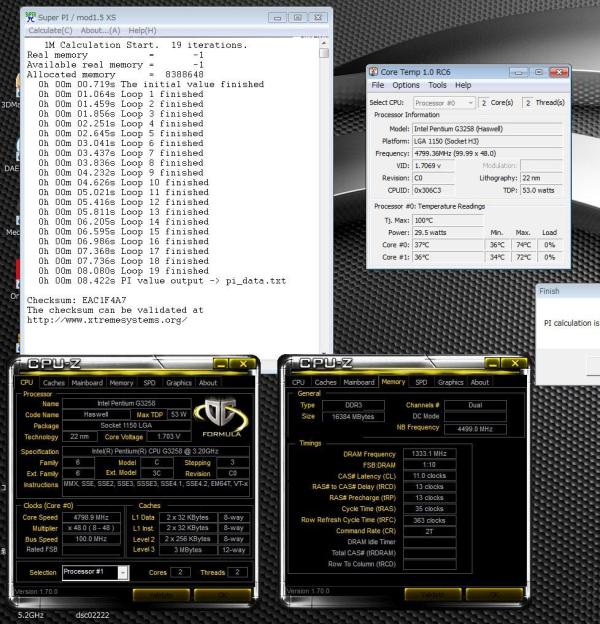
Task: Open Tools menu in Core Temp
Action: point(437,85)
